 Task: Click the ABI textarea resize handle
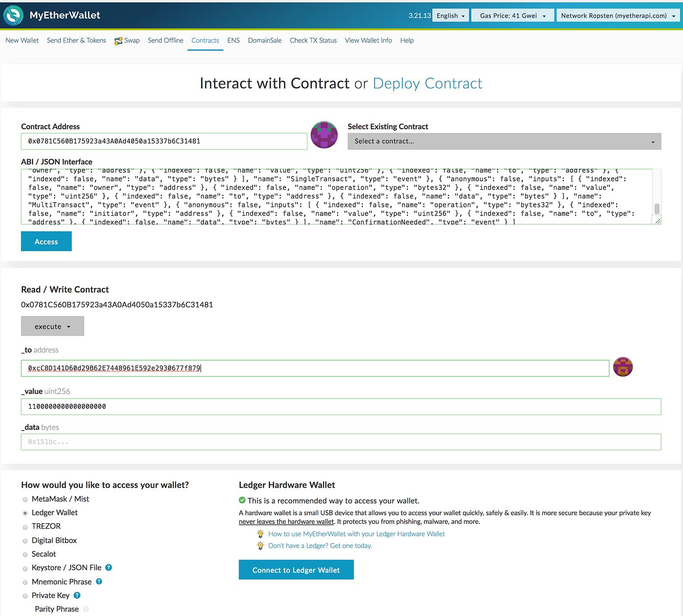click(x=658, y=221)
